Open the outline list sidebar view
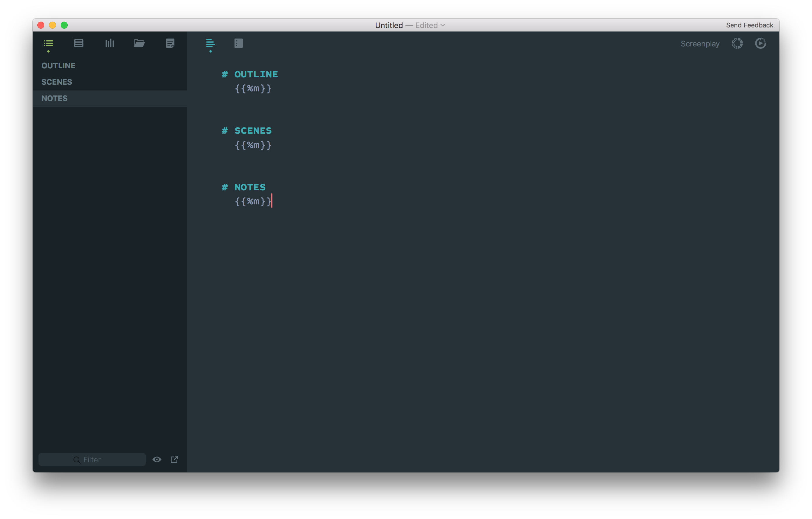The height and width of the screenshot is (519, 812). point(48,43)
